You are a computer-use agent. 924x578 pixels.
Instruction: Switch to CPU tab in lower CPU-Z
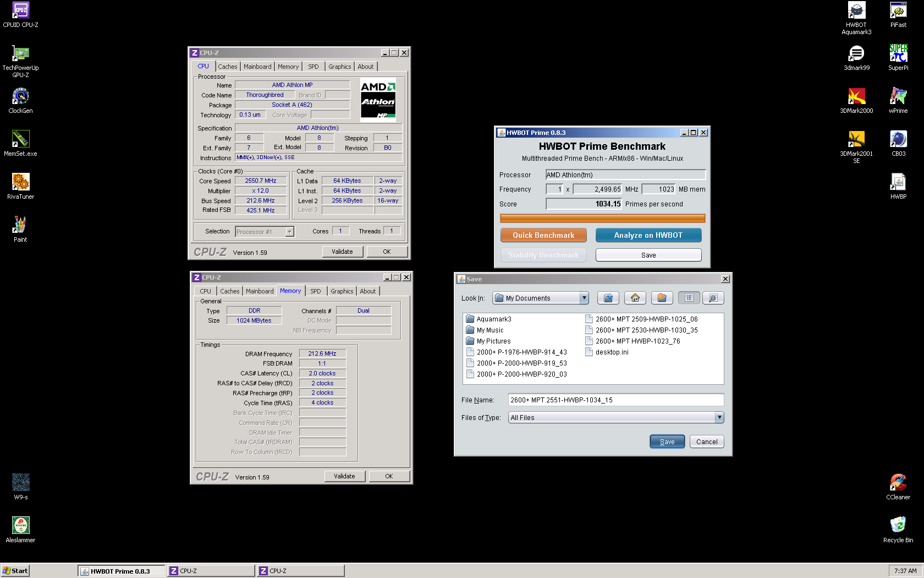(205, 291)
